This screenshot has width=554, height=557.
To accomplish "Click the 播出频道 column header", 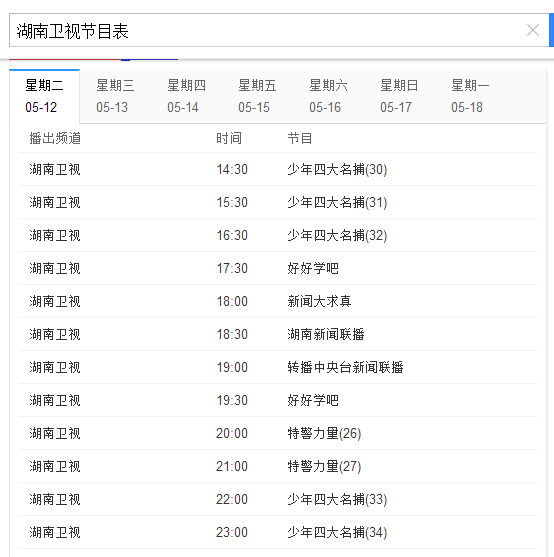I will click(x=55, y=138).
